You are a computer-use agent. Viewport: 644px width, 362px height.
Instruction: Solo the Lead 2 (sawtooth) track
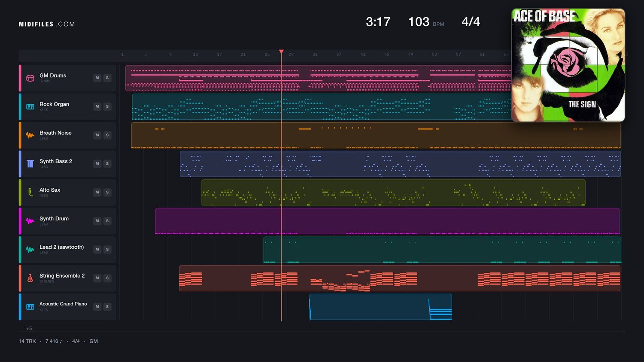(107, 249)
